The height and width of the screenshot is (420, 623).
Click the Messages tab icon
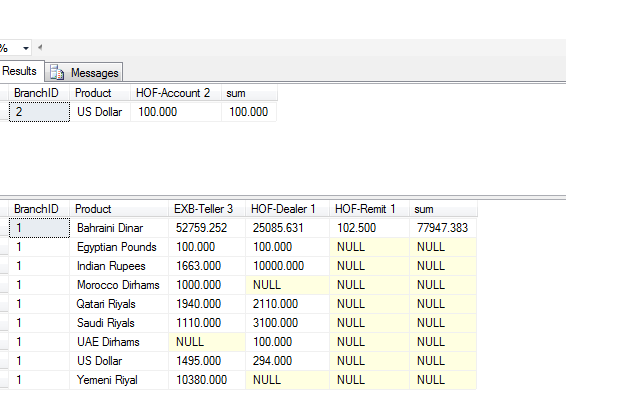coord(57,73)
